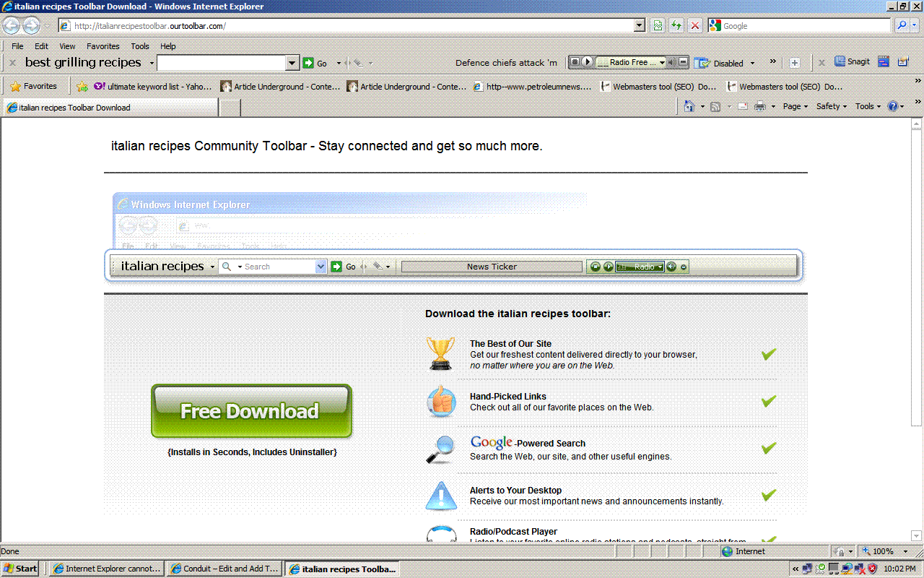Switch to Conduit Edit and Add taskbar window
This screenshot has height=578, width=924.
[x=225, y=569]
